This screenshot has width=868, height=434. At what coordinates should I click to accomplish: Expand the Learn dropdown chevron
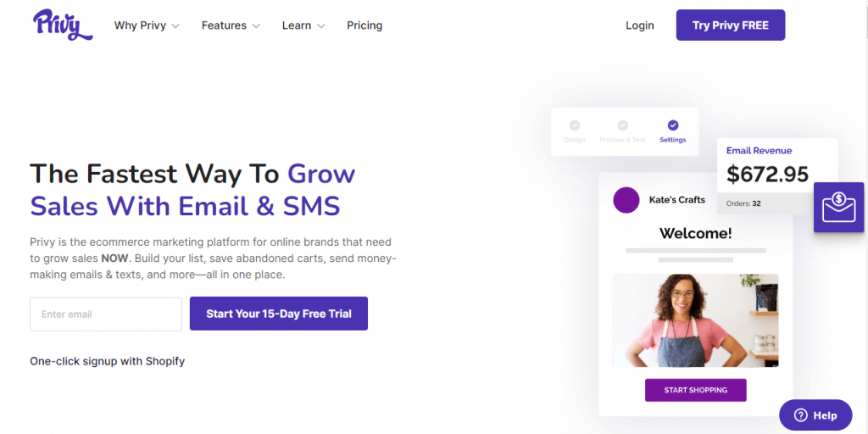click(x=320, y=26)
